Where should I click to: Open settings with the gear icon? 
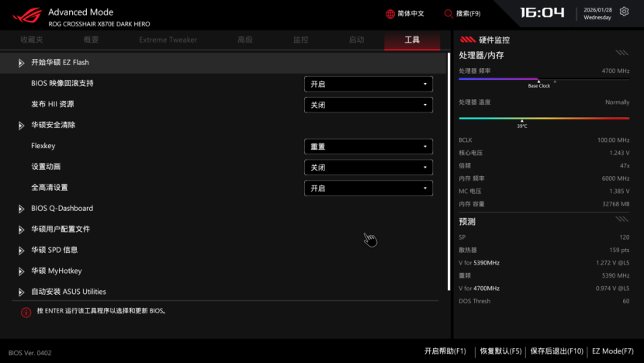(x=625, y=12)
